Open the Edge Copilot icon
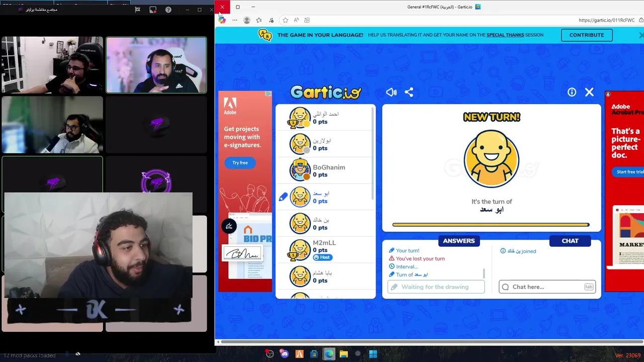The height and width of the screenshot is (362, 644). [x=222, y=20]
